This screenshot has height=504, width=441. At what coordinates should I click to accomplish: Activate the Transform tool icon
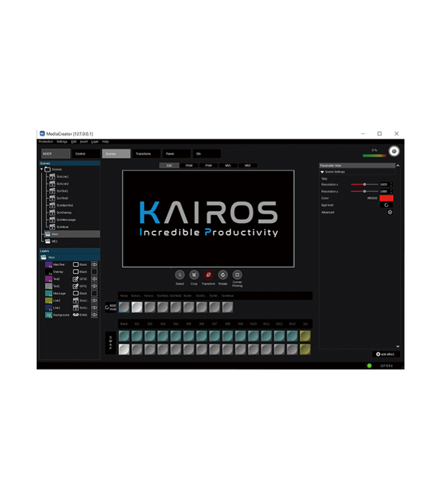[x=209, y=275]
